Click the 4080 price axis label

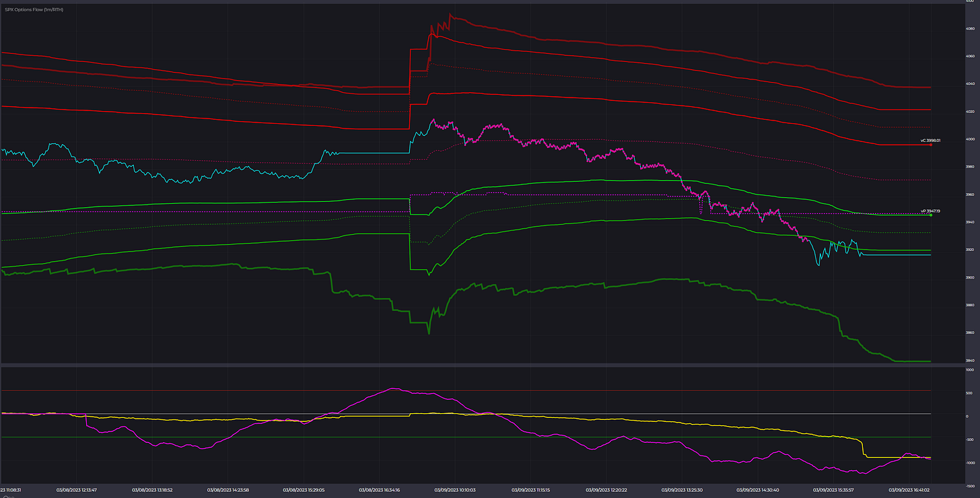pos(969,30)
